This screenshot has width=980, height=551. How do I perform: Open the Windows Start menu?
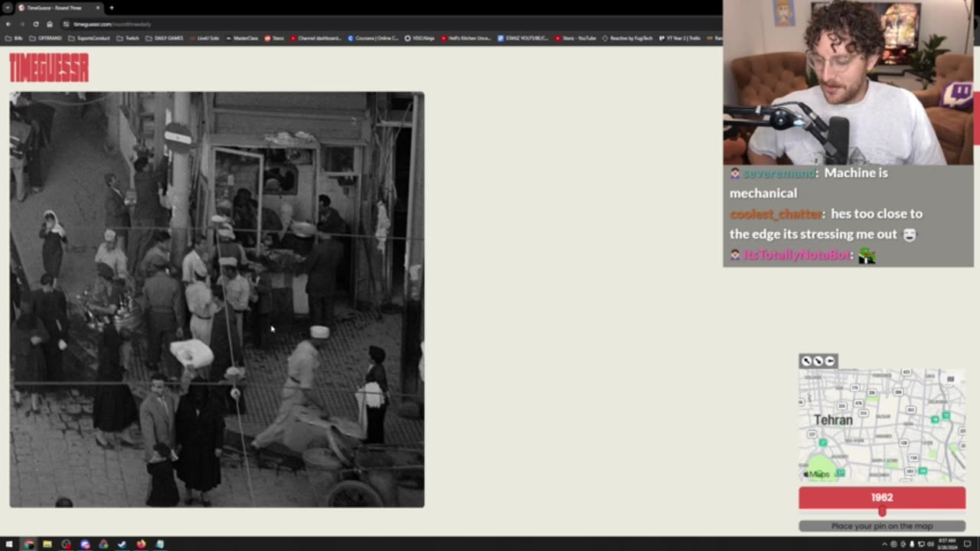(9, 544)
